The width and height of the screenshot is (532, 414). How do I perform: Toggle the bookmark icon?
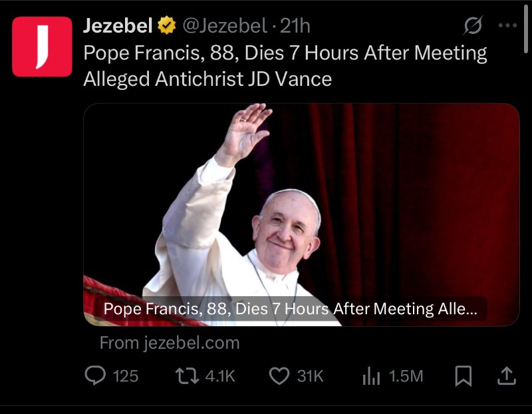coord(462,377)
